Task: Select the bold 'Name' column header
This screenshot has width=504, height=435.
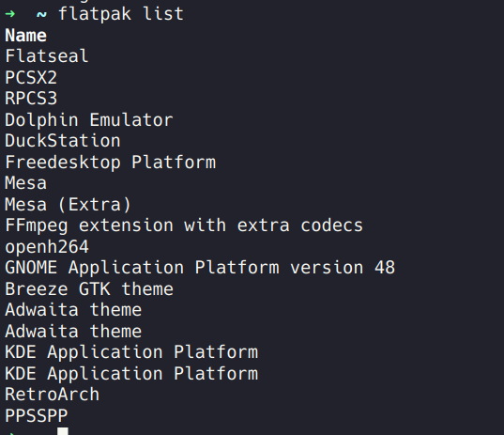Action: click(x=25, y=36)
